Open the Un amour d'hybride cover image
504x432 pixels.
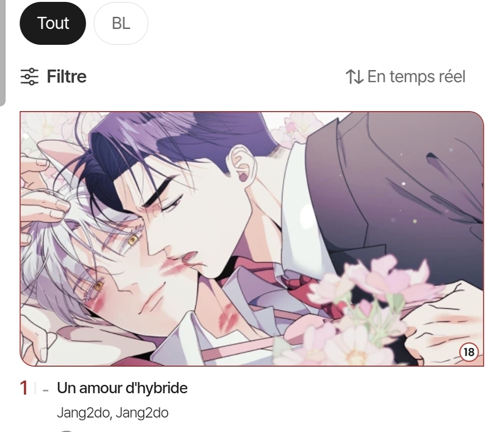pos(252,239)
